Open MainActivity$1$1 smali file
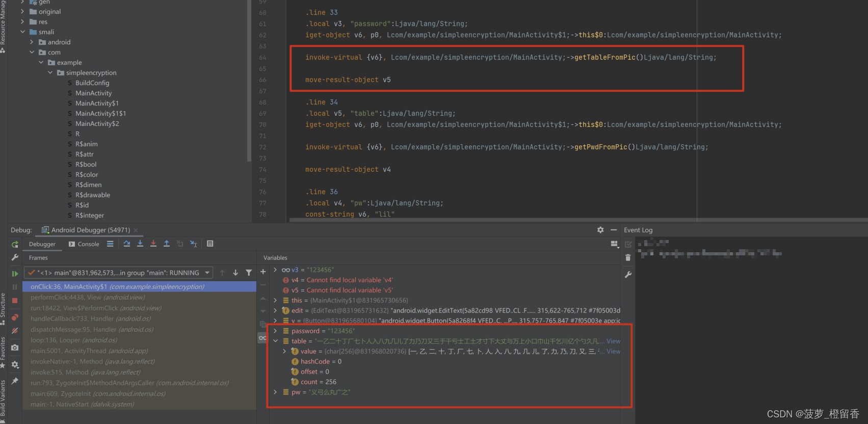 pyautogui.click(x=100, y=114)
